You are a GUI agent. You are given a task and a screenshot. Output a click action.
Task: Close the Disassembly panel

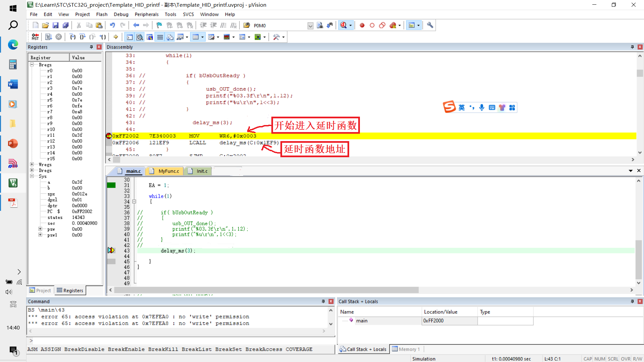640,47
